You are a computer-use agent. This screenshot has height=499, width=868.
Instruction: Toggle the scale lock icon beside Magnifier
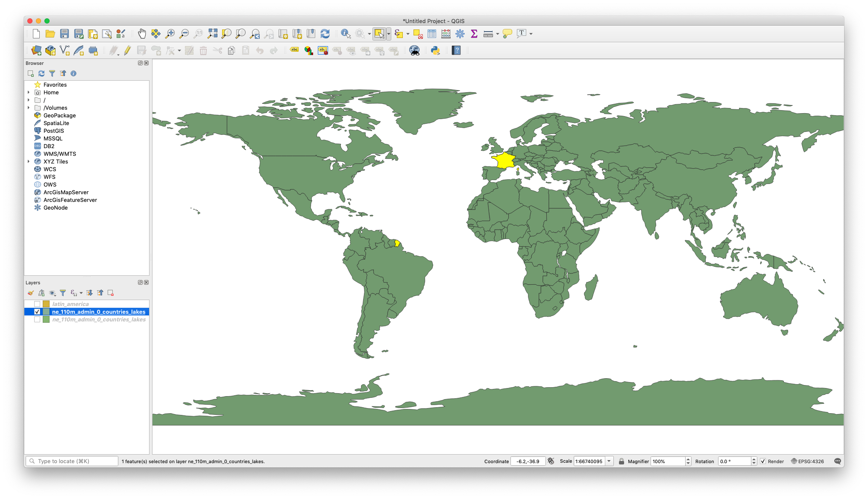point(622,461)
